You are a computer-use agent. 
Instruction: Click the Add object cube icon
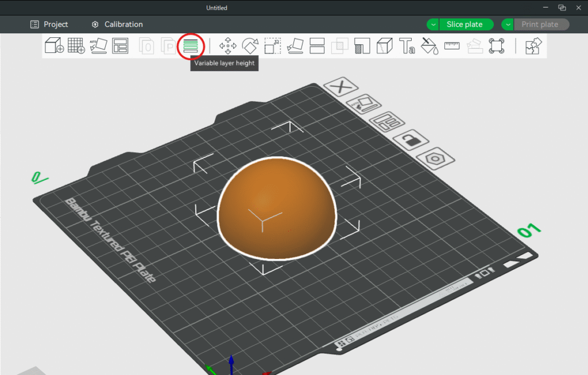tap(54, 46)
